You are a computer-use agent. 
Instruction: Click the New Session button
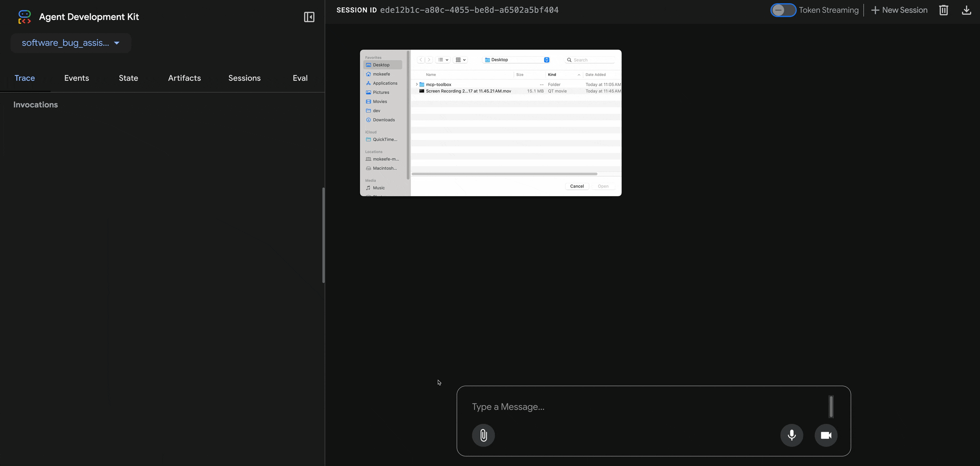(x=899, y=10)
